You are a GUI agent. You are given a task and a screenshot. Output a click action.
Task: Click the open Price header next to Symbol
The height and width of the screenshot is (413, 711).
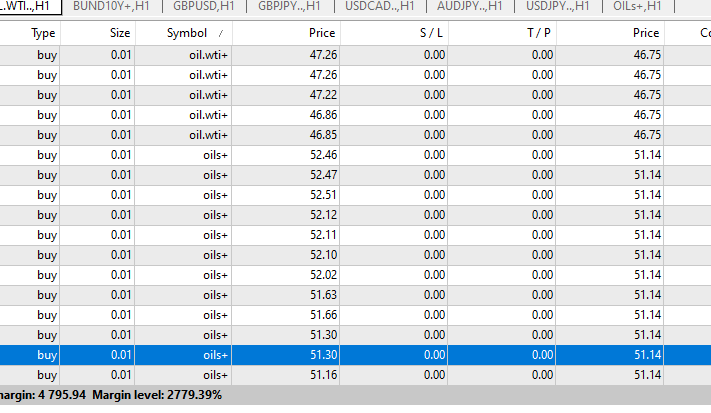pyautogui.click(x=286, y=33)
